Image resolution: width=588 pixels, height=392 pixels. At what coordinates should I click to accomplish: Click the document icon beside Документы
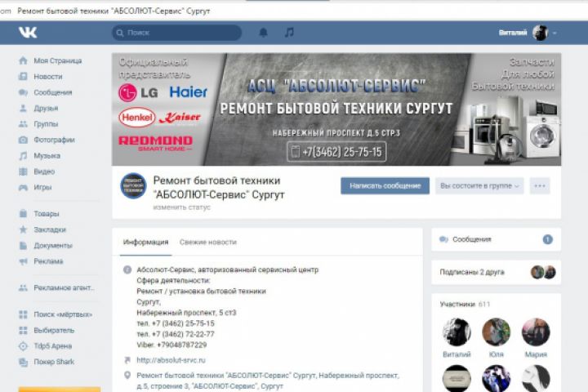23,245
